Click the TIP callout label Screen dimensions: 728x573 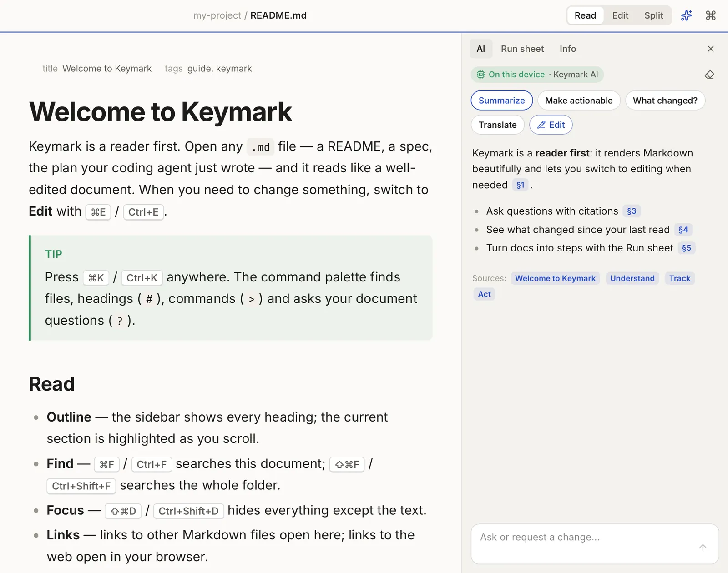(x=54, y=254)
